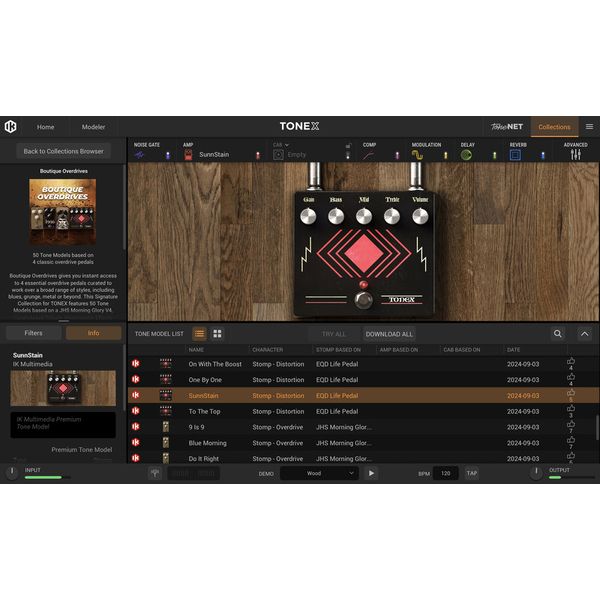Open the Modeler tab
This screenshot has height=600, width=600.
(x=93, y=127)
